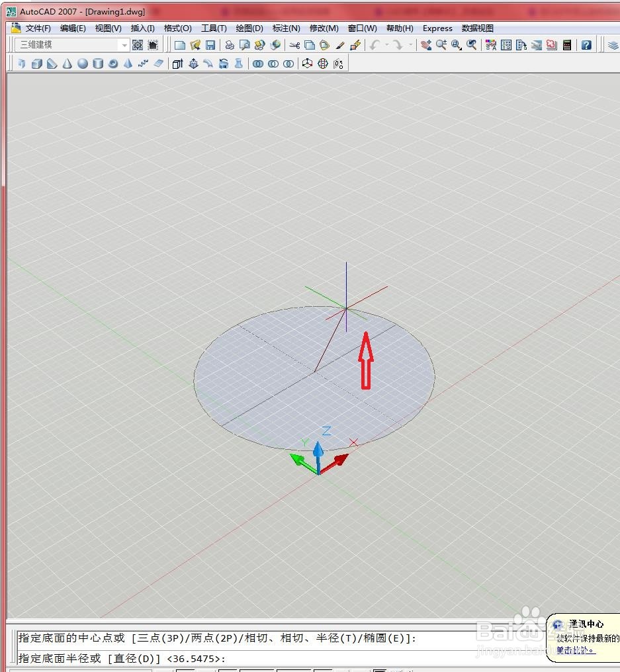Open Tool Palettes window
The width and height of the screenshot is (620, 672).
[521, 45]
